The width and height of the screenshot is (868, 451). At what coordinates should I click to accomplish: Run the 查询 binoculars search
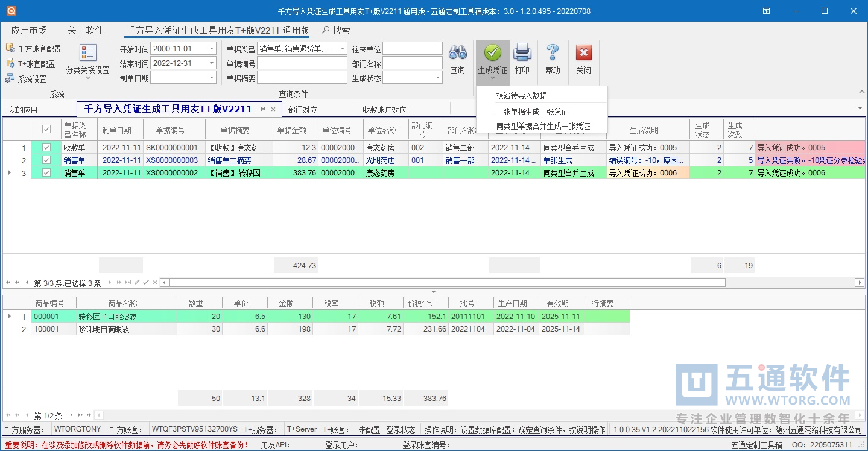coord(458,58)
